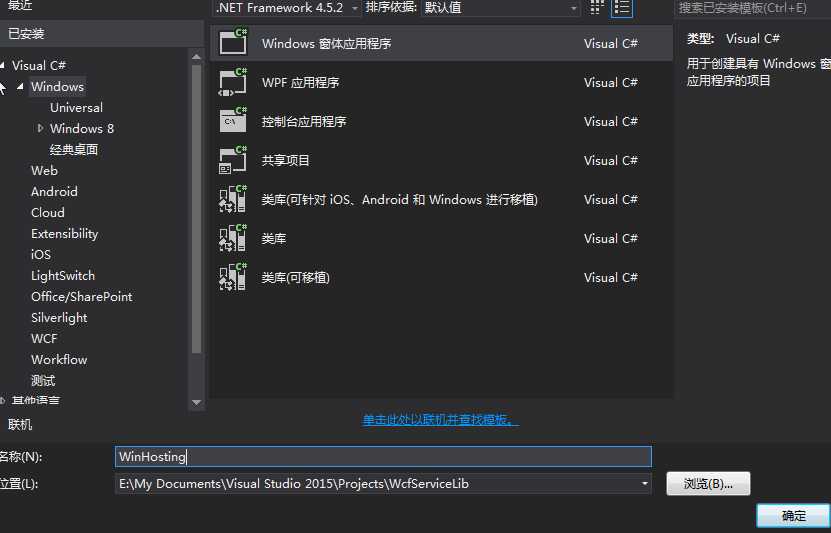Screen dimensions: 831x533
Task: Expand the 其他语言 tree node
Action: pos(2,401)
